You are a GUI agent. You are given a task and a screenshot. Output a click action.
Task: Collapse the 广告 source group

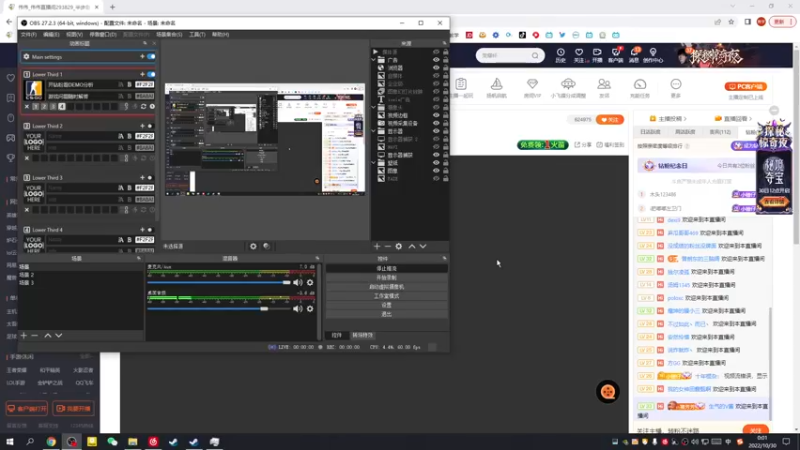(x=373, y=60)
